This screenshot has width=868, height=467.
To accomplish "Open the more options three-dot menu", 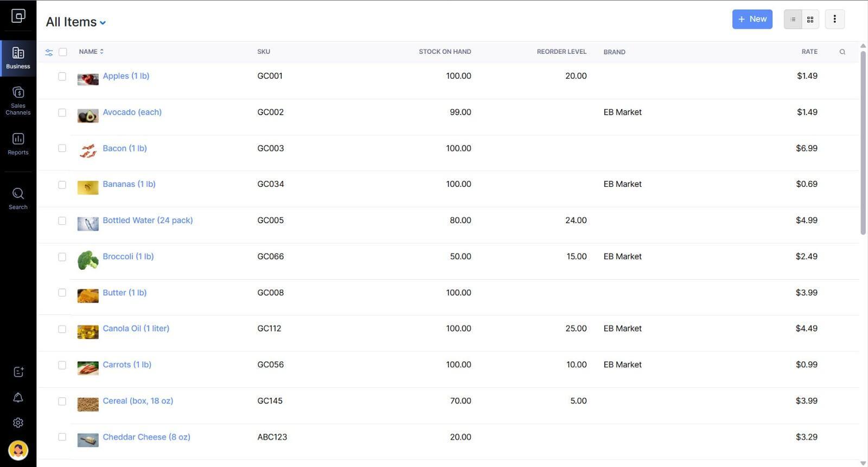I will pyautogui.click(x=834, y=20).
